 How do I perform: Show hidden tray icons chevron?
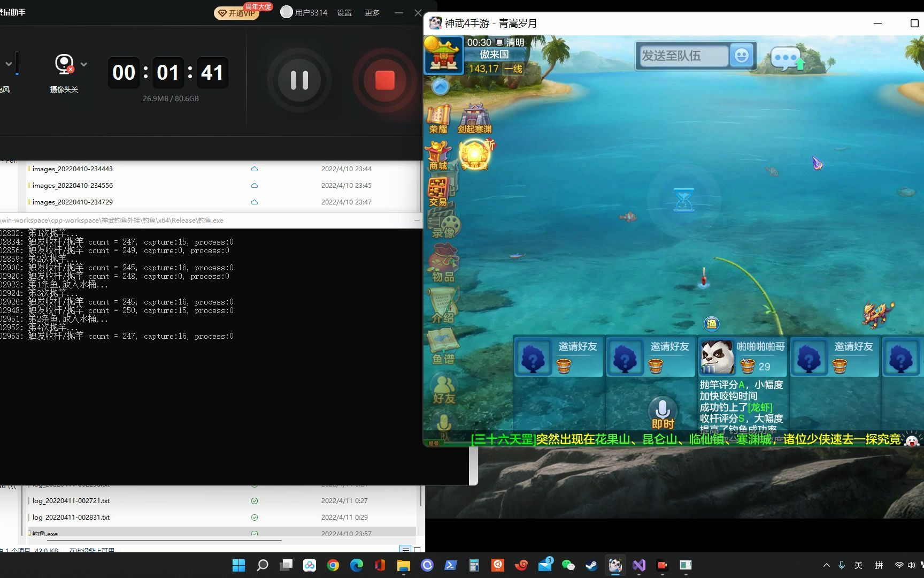pos(827,565)
